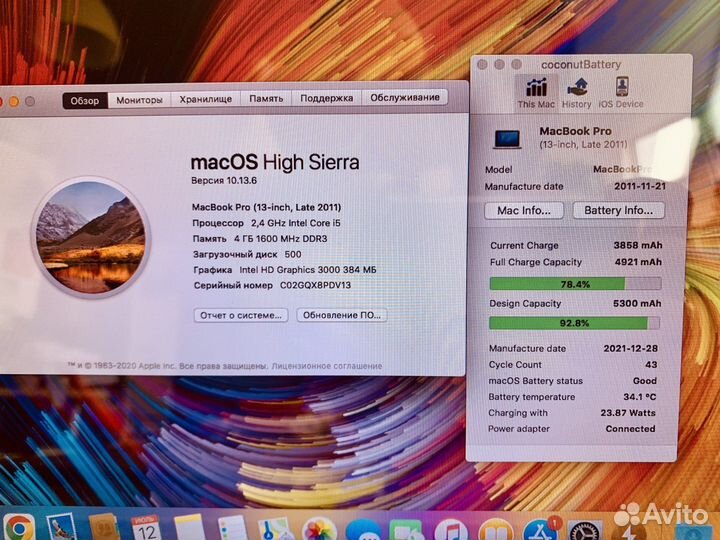
Task: Open FaceTime from the Dock
Action: (x=406, y=530)
